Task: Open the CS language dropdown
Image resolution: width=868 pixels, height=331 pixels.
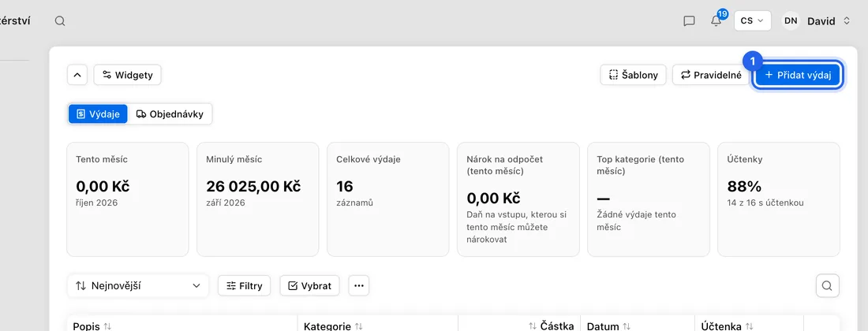Action: (752, 20)
